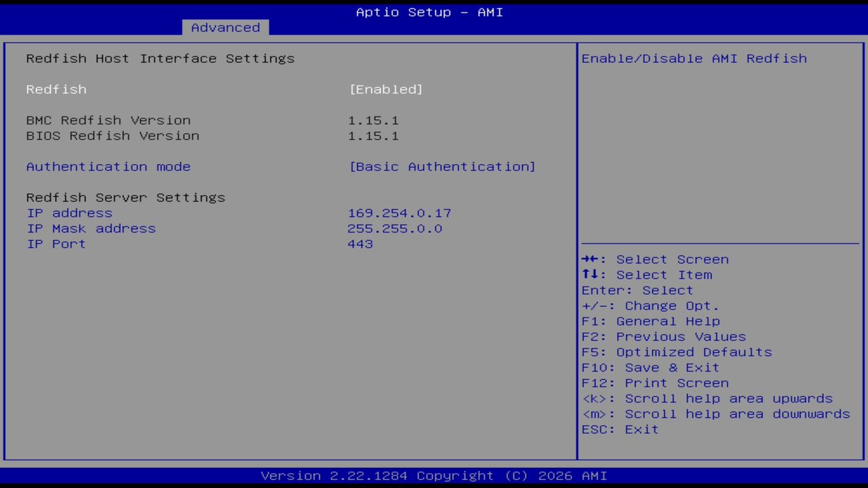Screen dimensions: 868x488
Task: Click the IP Port label
Action: (x=56, y=244)
